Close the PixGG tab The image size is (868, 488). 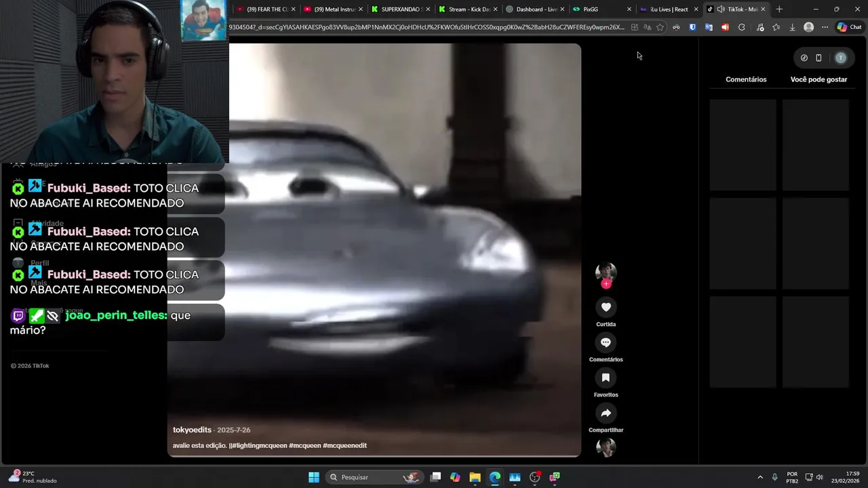[x=629, y=9]
